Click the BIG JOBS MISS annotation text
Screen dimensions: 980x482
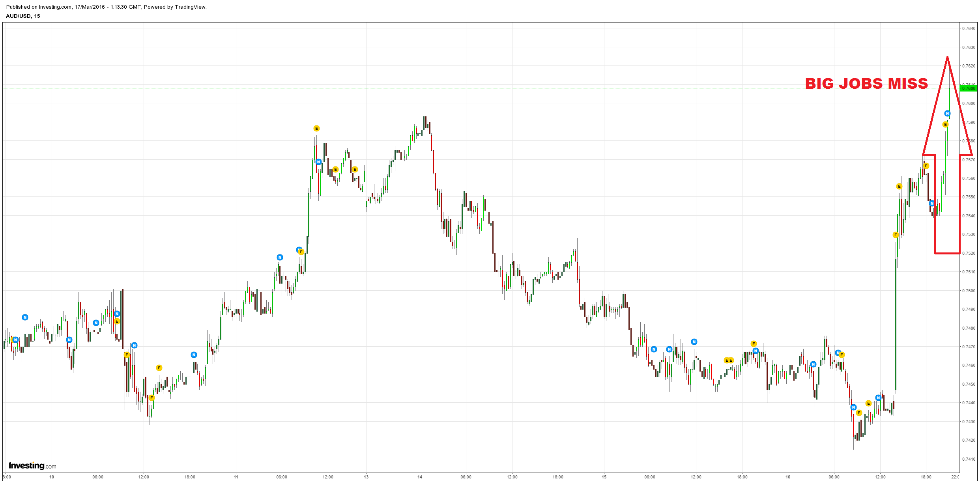866,84
